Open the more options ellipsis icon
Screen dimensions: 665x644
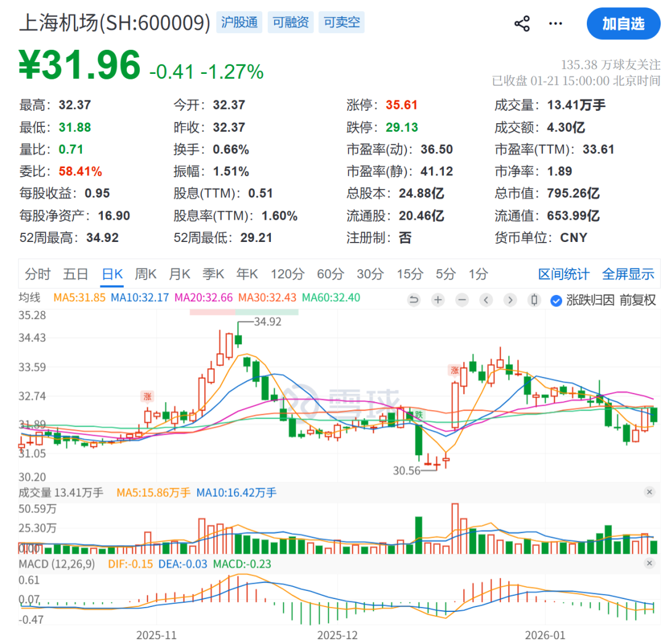[555, 23]
